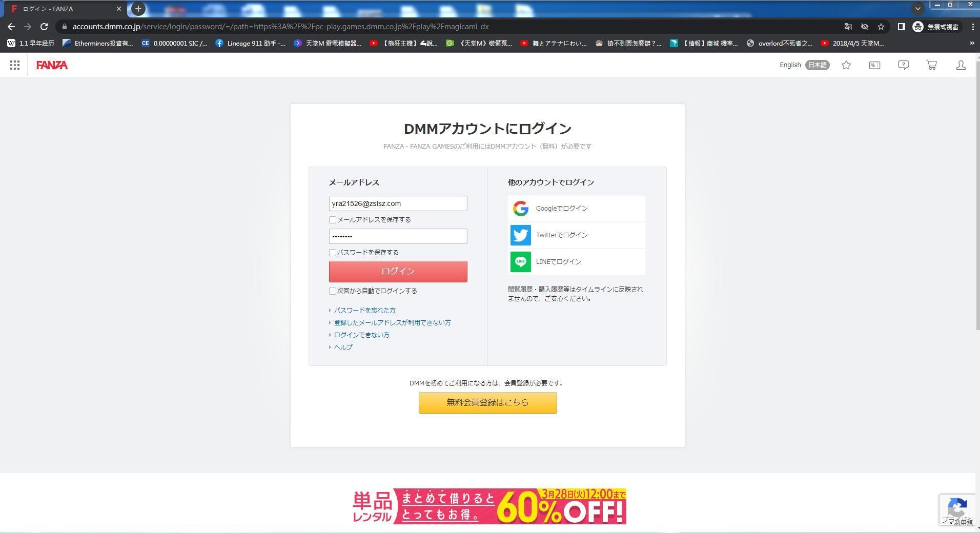Open 登録したメールアドレスが利用できない方 link

[392, 323]
